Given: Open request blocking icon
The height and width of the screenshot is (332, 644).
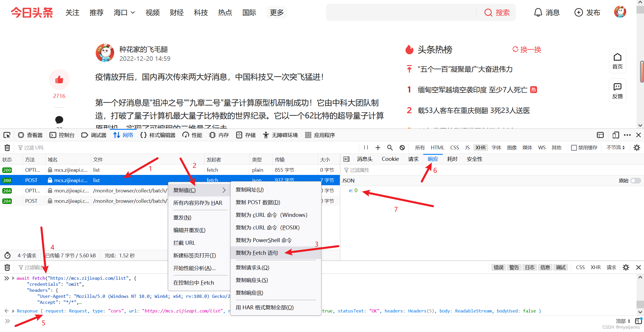Looking at the screenshot, I should [x=402, y=148].
